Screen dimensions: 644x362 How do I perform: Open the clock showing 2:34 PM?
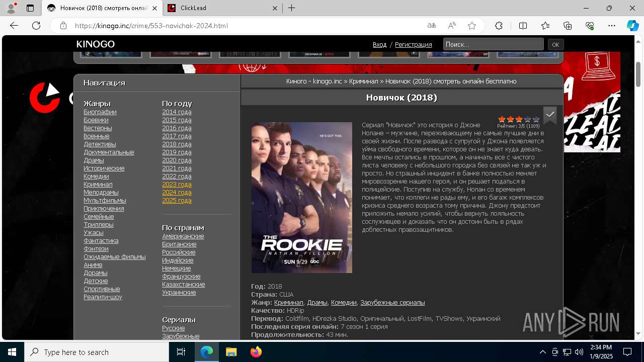click(601, 352)
